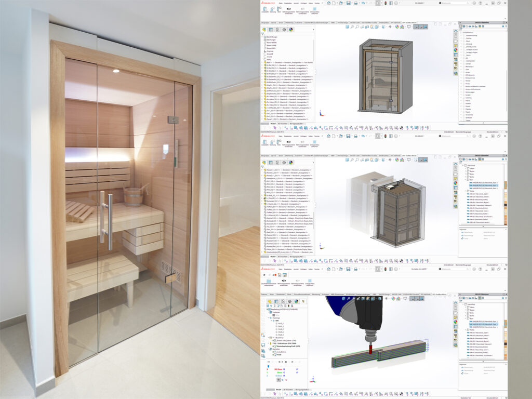532x399 pixels.
Task: Click the search field in top SolidWorks window
Action: [455, 3]
